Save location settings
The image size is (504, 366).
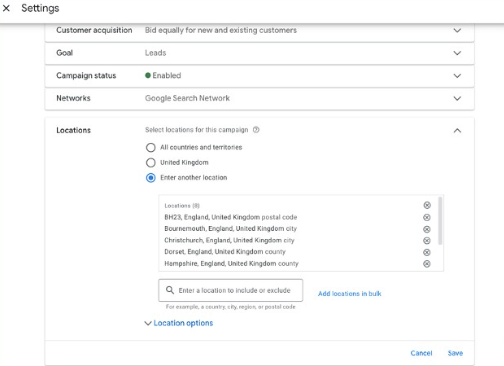pos(455,353)
